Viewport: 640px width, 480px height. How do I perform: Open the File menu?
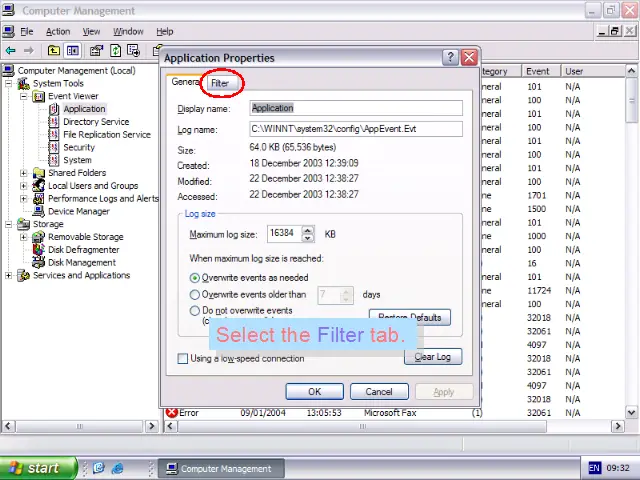27,31
